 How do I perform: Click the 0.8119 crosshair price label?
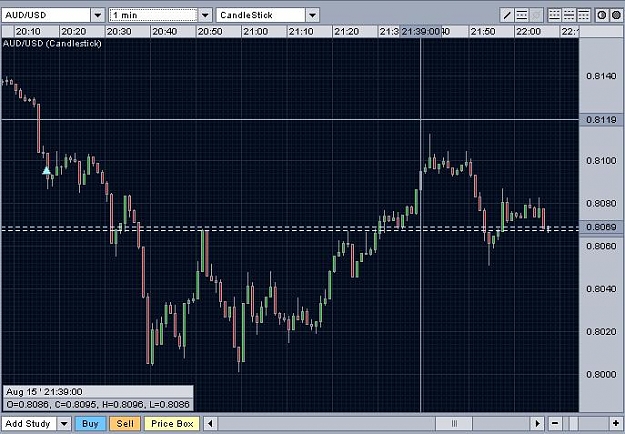(x=601, y=120)
